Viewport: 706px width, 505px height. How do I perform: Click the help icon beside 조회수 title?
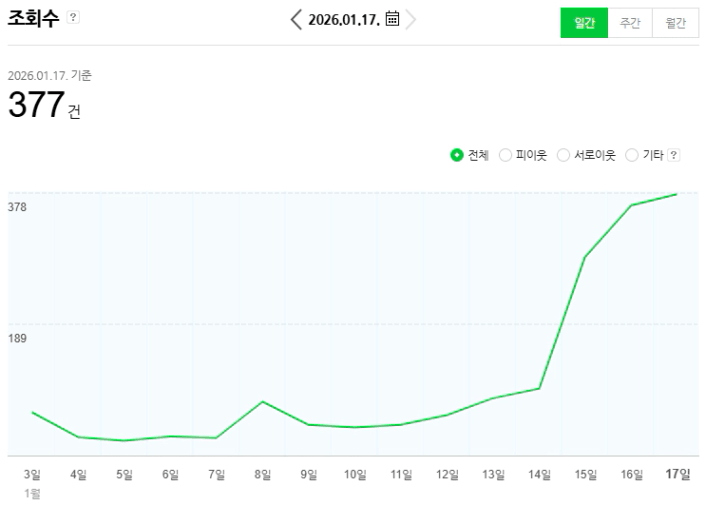(x=73, y=19)
